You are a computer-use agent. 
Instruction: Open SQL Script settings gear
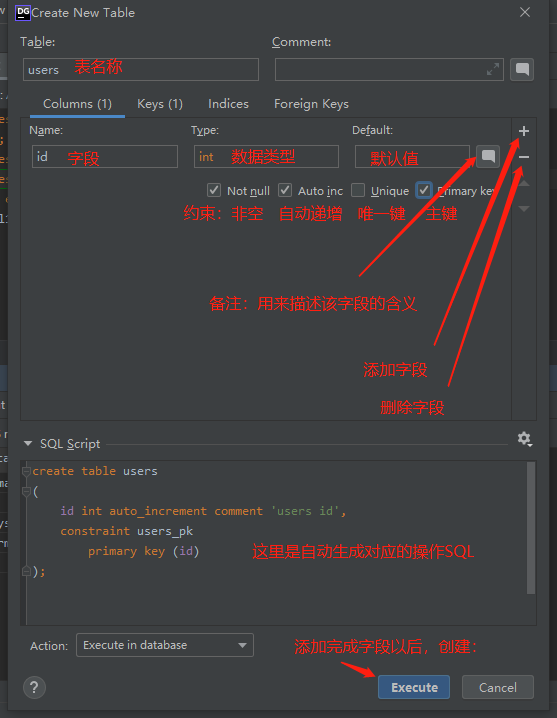pyautogui.click(x=524, y=439)
